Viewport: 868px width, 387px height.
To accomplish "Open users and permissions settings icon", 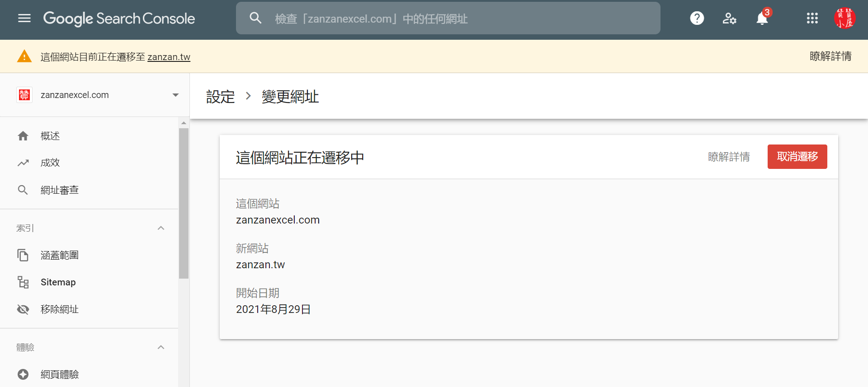I will (x=729, y=18).
